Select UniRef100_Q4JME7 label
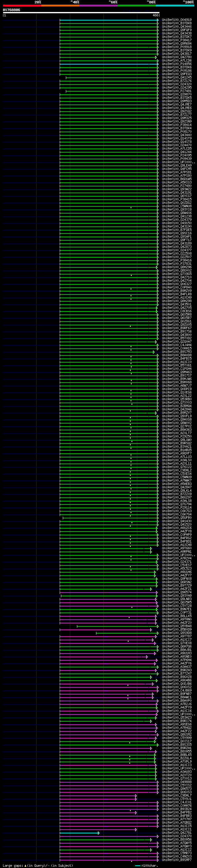Viewport: 197px width, 868px height. [177, 104]
